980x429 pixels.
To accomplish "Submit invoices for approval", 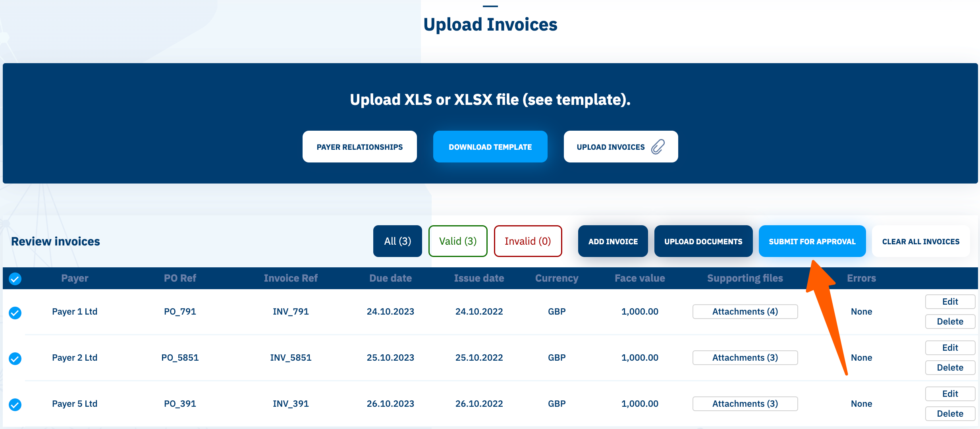I will pyautogui.click(x=812, y=241).
